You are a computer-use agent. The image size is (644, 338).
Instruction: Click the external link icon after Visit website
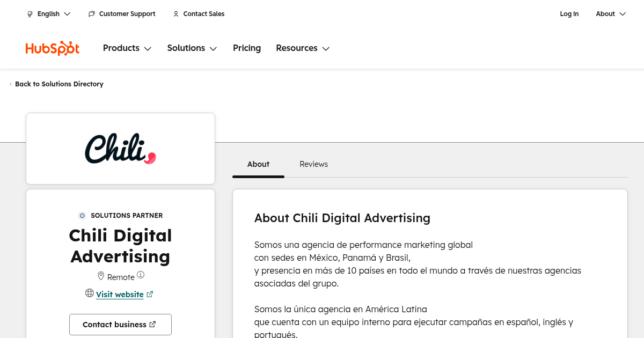150,294
